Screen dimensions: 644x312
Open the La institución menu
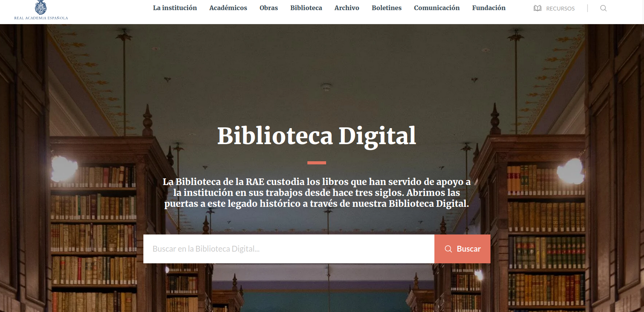[175, 8]
